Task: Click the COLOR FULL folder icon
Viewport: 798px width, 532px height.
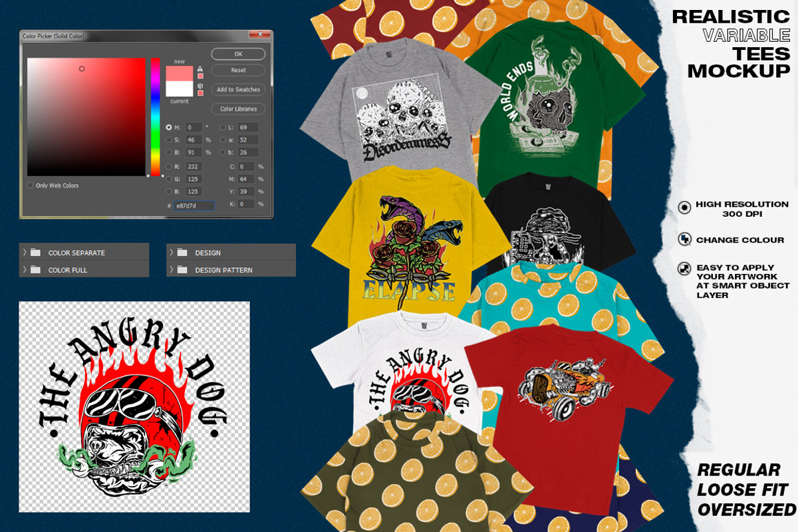Action: [x=36, y=270]
